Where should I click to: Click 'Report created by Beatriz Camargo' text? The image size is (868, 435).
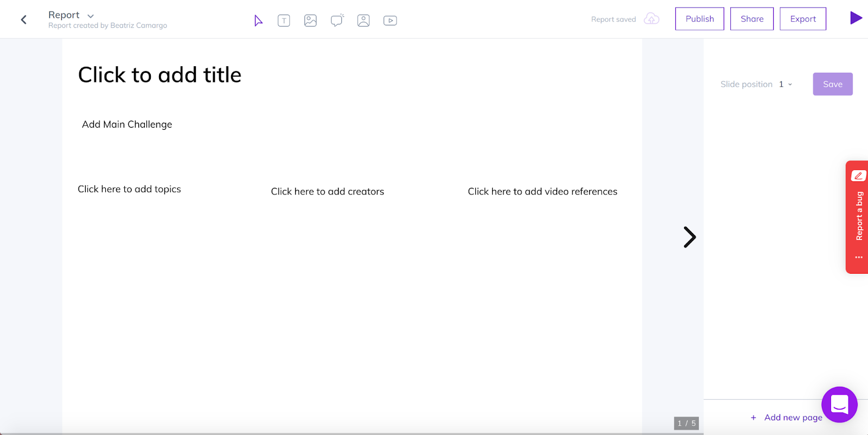point(107,26)
